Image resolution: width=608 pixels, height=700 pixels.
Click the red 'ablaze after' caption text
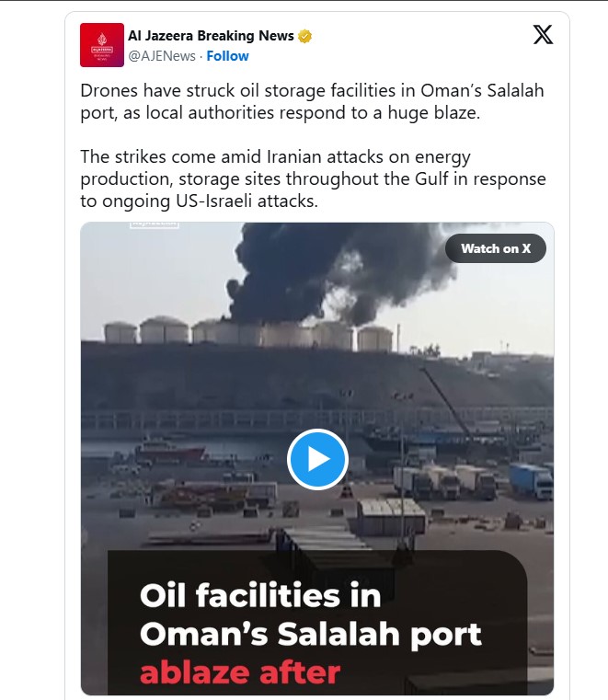click(240, 673)
